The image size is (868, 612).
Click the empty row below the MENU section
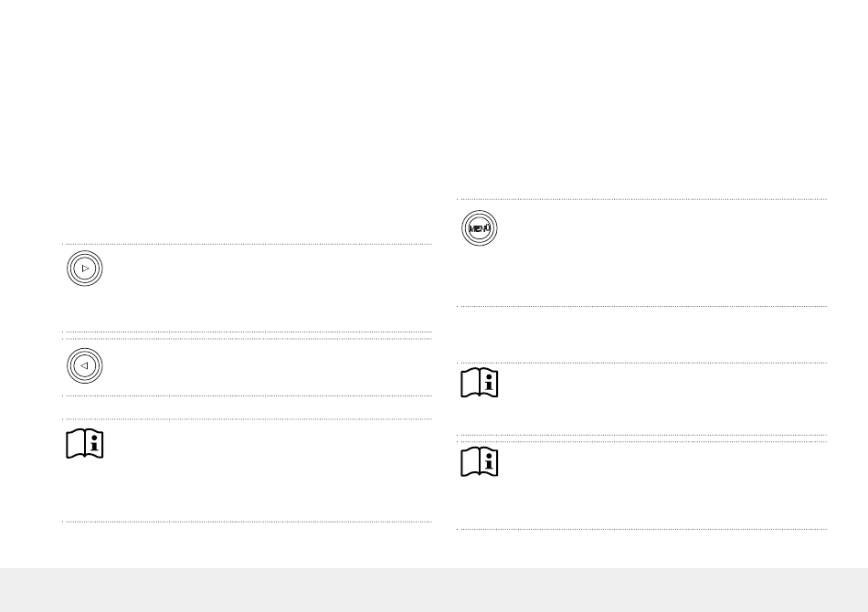640,334
